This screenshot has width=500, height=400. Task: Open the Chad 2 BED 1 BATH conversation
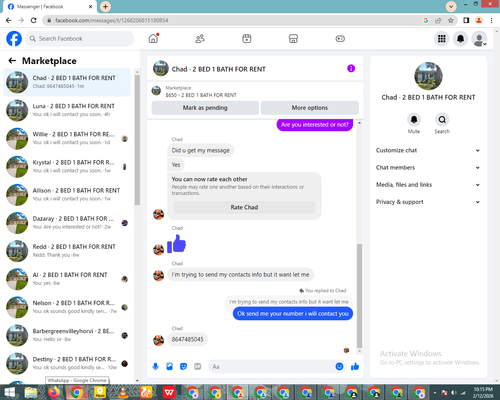tap(67, 82)
